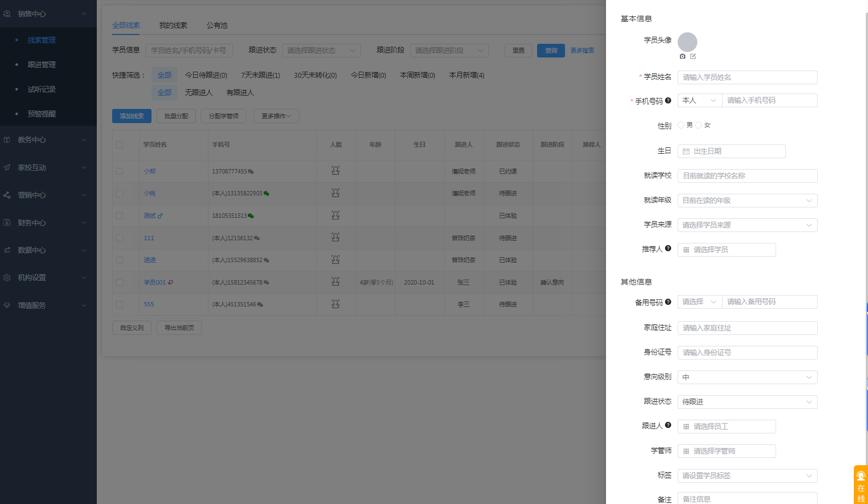Click the grid icon in the 请选择员工 field
This screenshot has width=868, height=504.
(686, 427)
